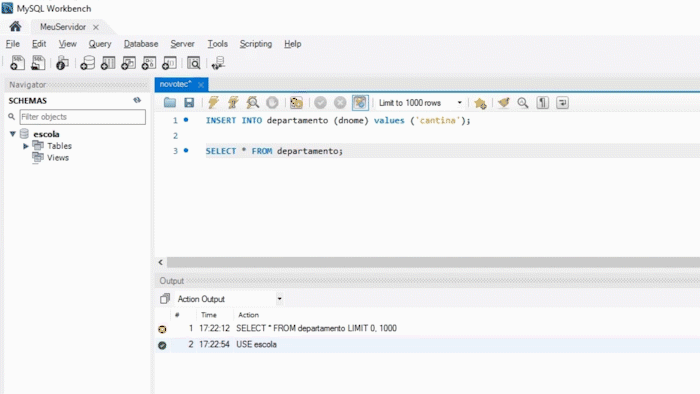Switch to the MeuServidor connection tab

pyautogui.click(x=63, y=27)
